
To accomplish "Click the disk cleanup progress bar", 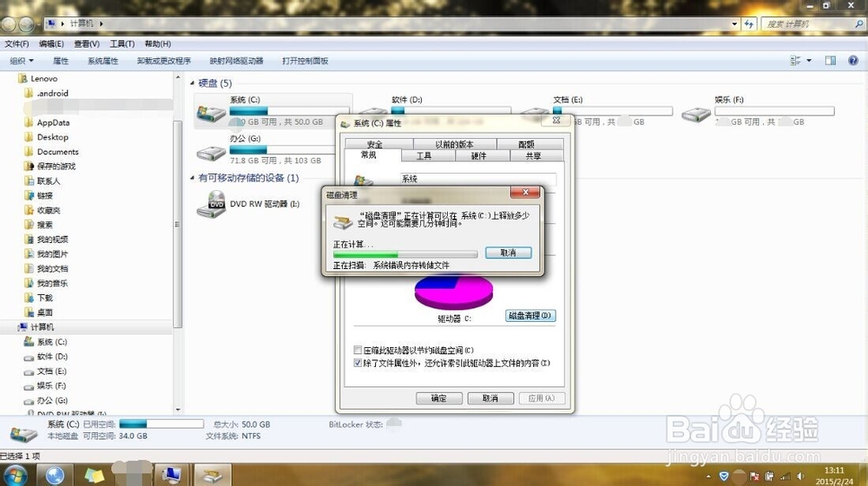I will (405, 254).
